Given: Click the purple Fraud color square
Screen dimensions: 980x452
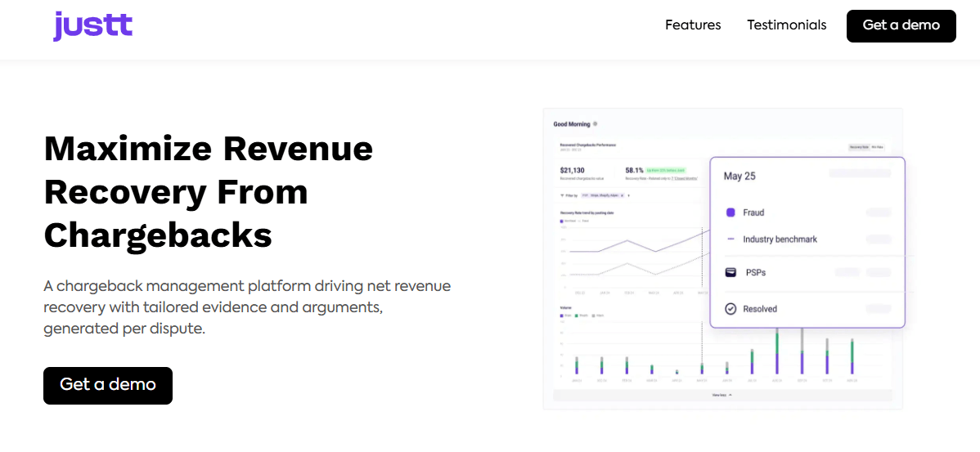Looking at the screenshot, I should (x=731, y=213).
